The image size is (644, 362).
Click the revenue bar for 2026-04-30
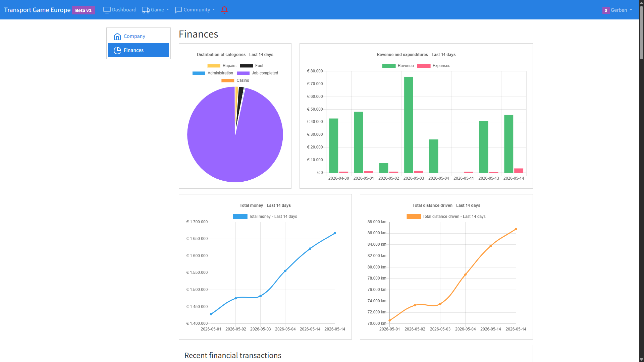tap(333, 145)
